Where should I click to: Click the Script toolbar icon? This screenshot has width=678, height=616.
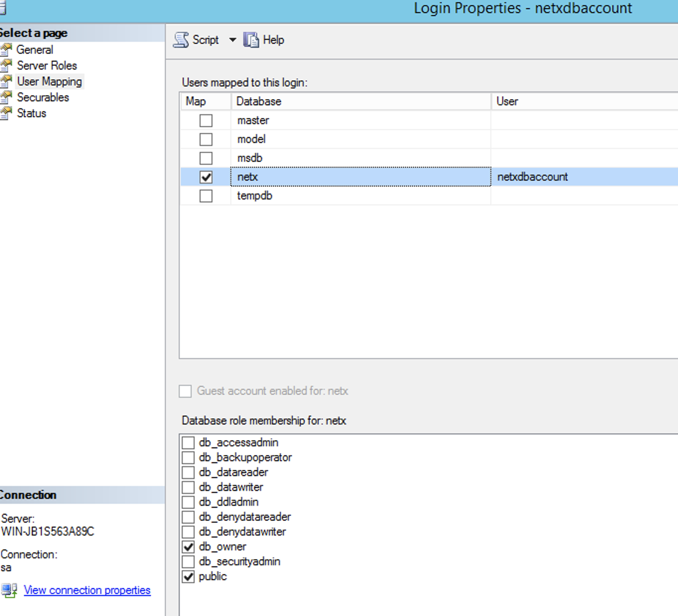pos(181,40)
